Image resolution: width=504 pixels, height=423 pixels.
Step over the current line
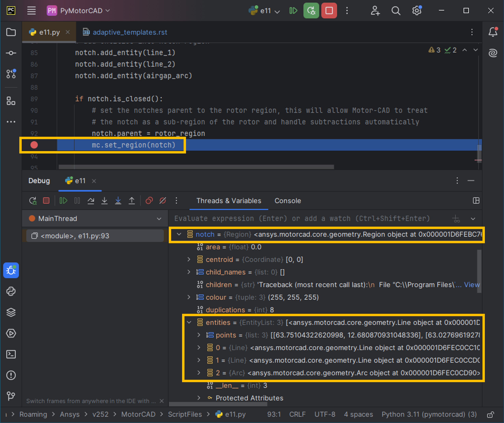(x=91, y=201)
